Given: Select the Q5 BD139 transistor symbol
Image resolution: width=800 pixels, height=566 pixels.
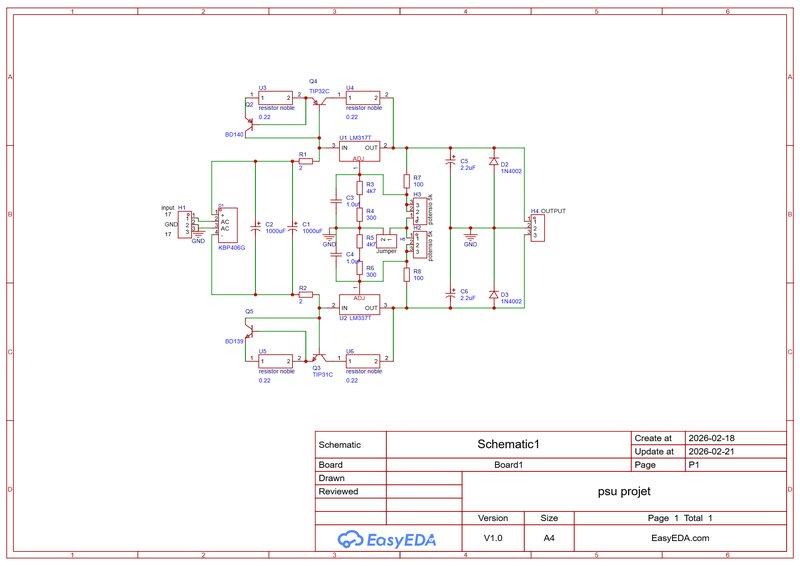Looking at the screenshot, I should [249, 330].
